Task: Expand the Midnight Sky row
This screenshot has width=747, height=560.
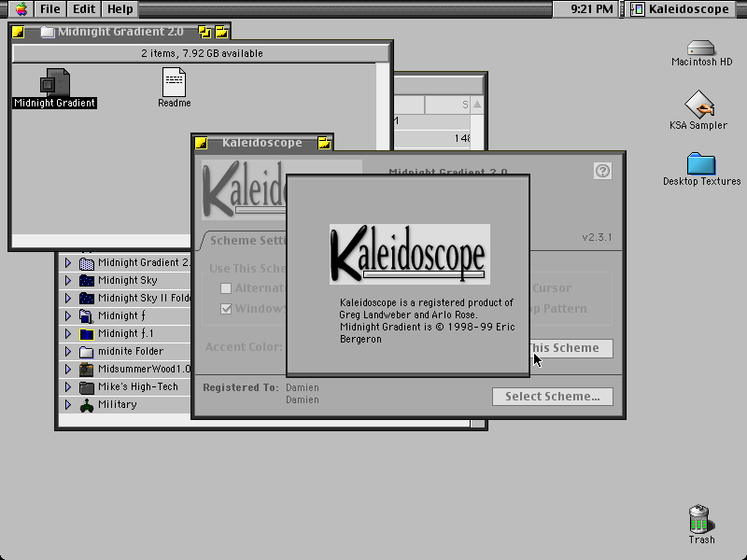Action: coord(67,280)
